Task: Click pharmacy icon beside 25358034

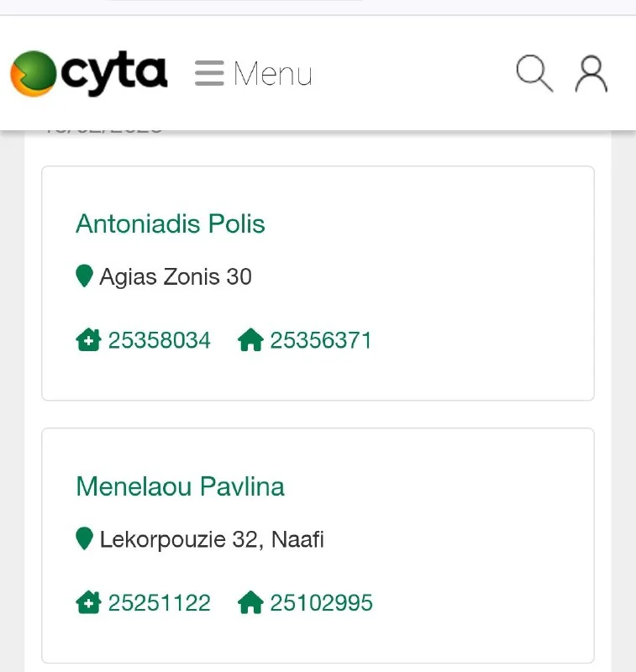Action: [88, 340]
